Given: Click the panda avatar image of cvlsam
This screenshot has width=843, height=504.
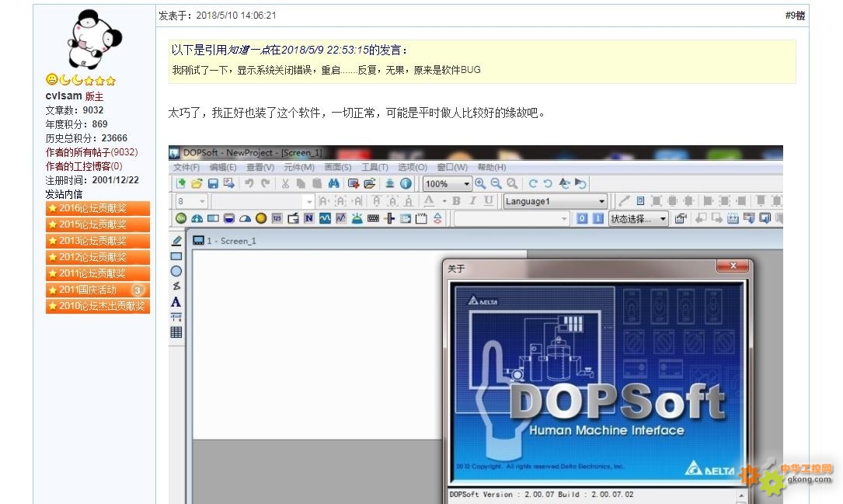Looking at the screenshot, I should 95,39.
